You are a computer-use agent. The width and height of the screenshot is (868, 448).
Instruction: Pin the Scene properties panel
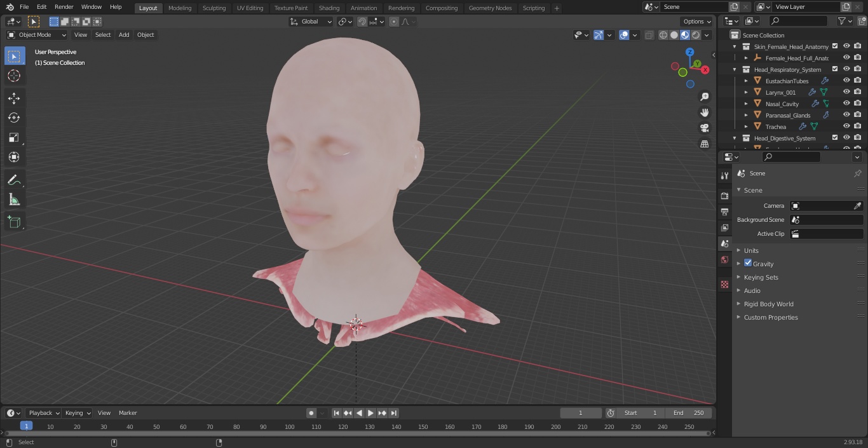tap(857, 173)
